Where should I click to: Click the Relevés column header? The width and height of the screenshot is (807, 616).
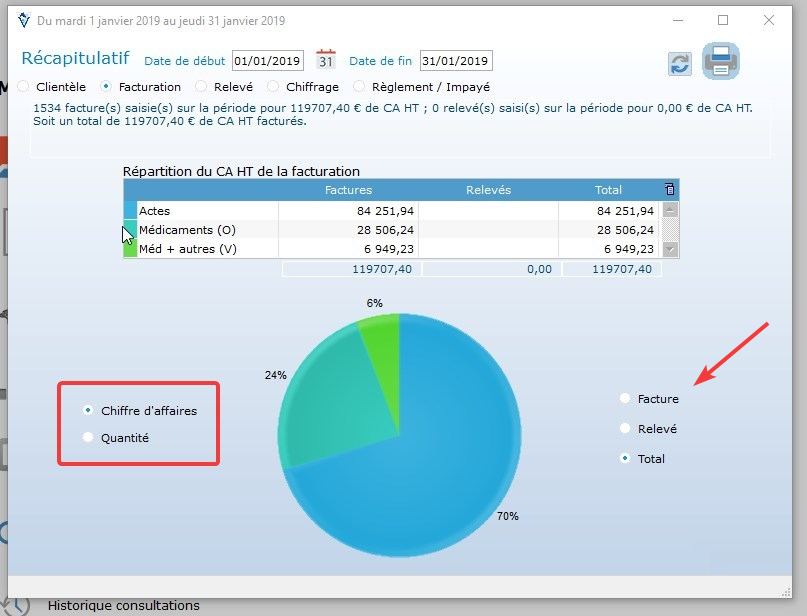(488, 190)
